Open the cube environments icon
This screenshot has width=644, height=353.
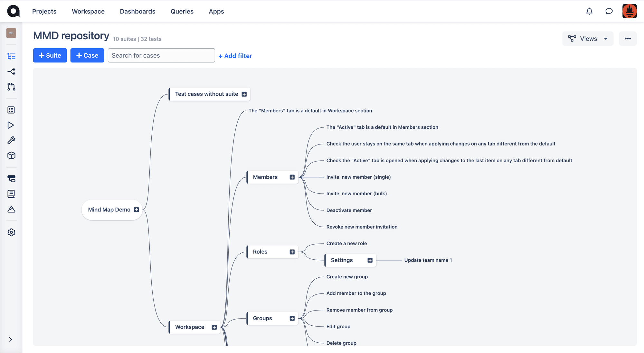[11, 156]
